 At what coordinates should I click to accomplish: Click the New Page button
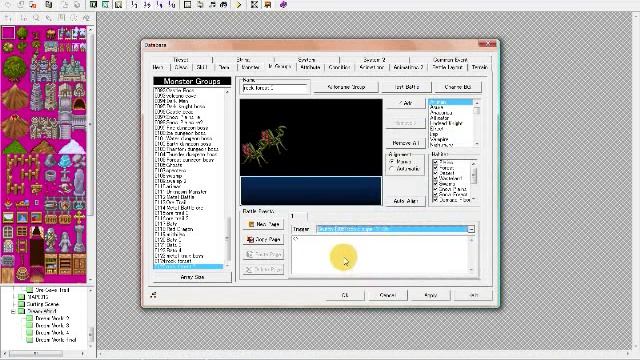coord(263,224)
